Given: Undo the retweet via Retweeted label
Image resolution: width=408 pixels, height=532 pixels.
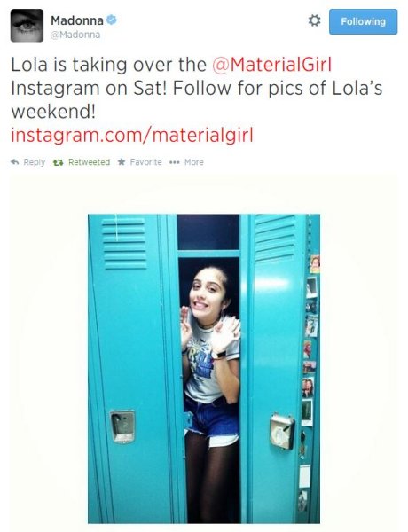Looking at the screenshot, I should [89, 162].
